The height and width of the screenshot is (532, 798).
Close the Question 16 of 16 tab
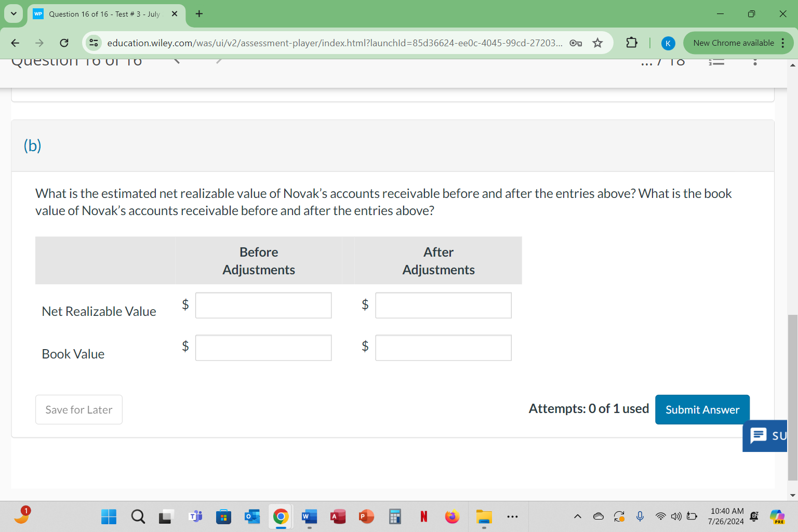pos(175,14)
